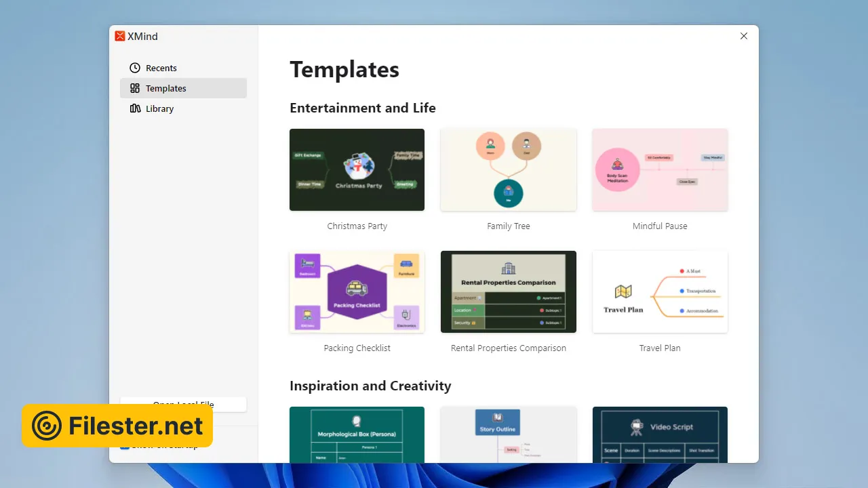Click the Recents clock icon

135,68
